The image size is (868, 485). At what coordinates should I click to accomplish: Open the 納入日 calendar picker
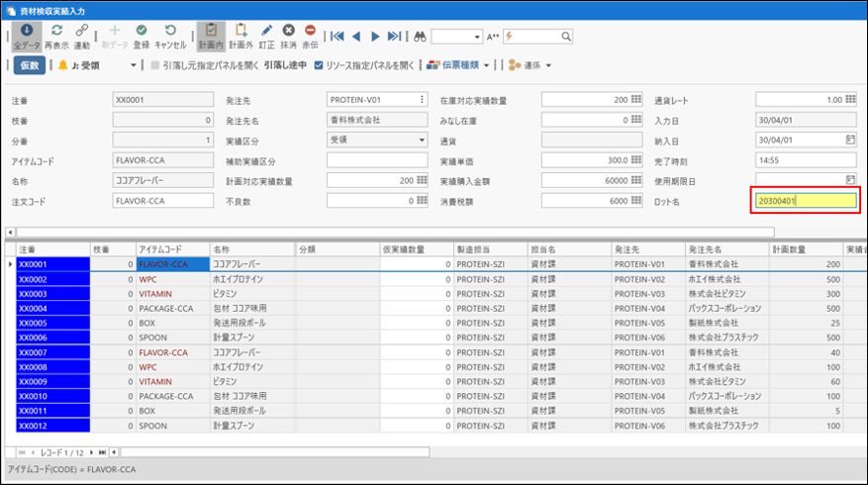tap(849, 140)
